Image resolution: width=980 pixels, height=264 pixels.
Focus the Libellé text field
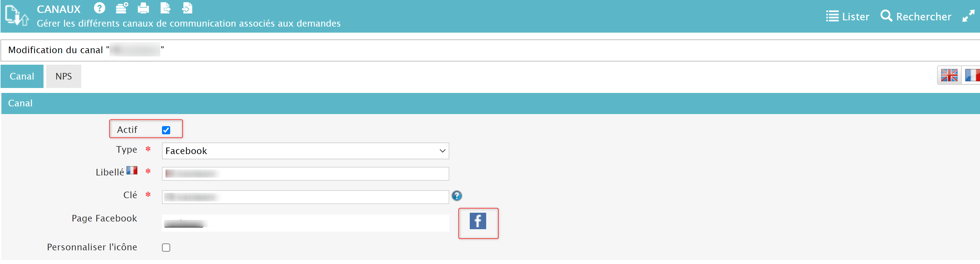tap(305, 174)
